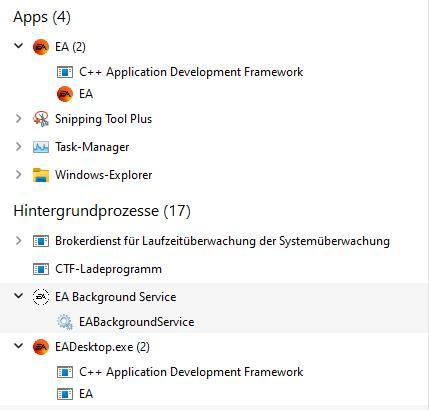Click the EA Background Service dotted-circle icon

[41, 297]
